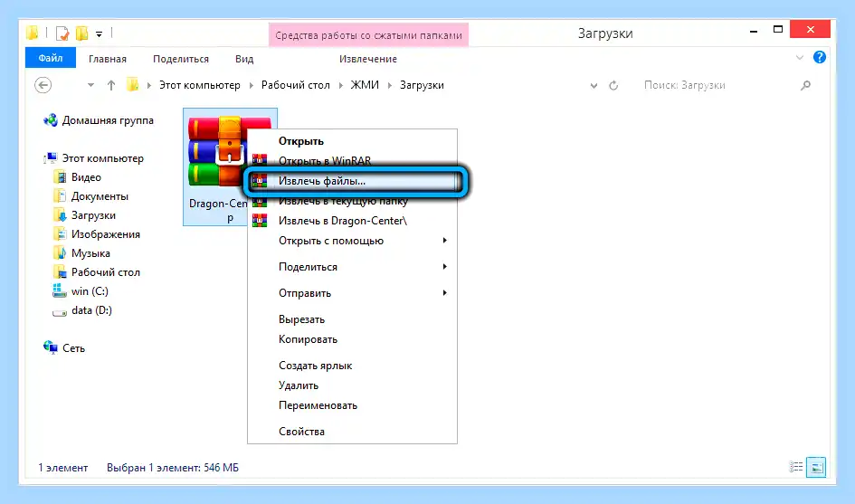The image size is (855, 504).
Task: Choose Вырезать in context menu
Action: [352, 319]
